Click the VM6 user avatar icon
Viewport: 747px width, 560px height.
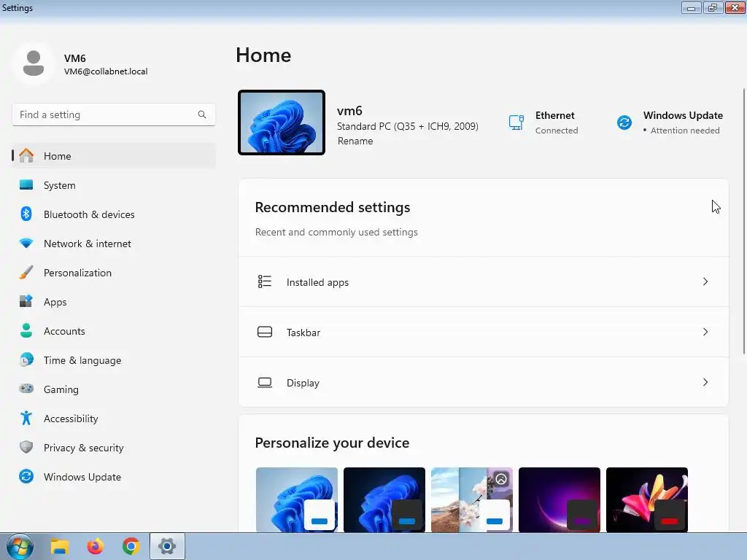point(34,63)
